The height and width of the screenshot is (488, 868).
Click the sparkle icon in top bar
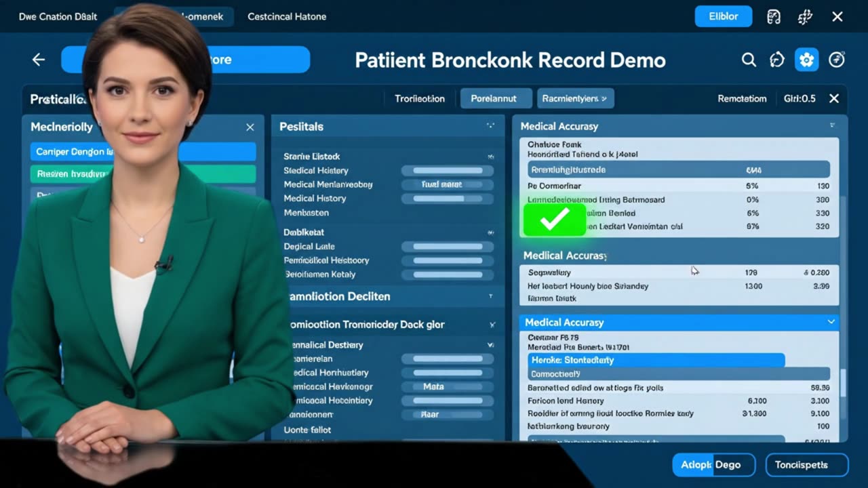(805, 17)
